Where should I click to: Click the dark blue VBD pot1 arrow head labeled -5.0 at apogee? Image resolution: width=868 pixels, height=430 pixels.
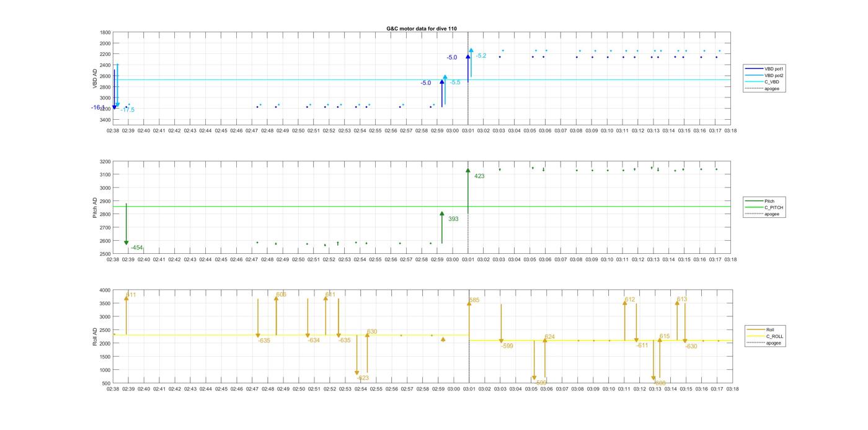point(467,56)
